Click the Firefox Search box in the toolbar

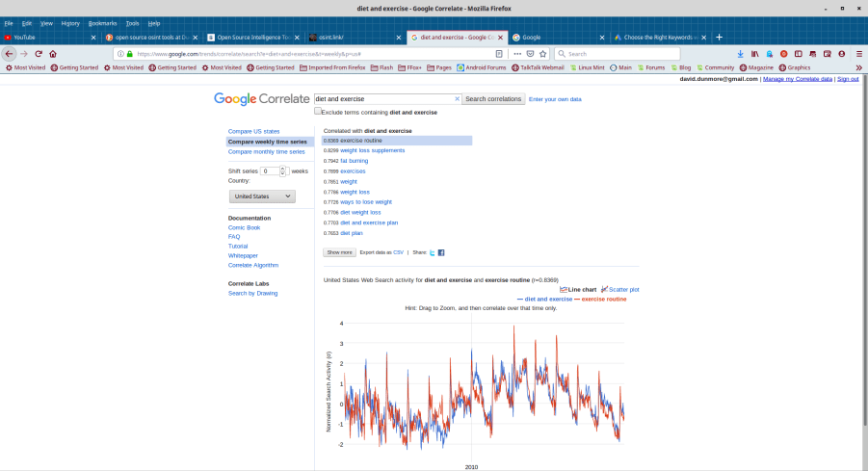(618, 54)
